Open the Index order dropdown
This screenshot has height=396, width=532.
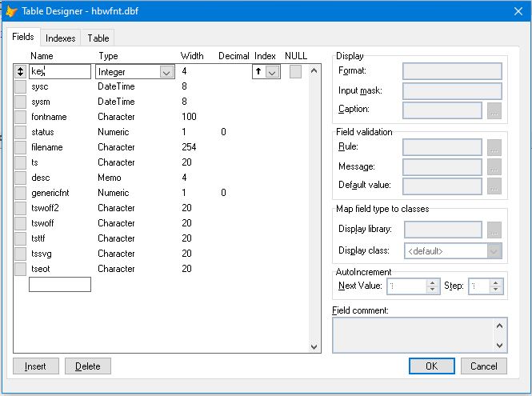(x=272, y=72)
